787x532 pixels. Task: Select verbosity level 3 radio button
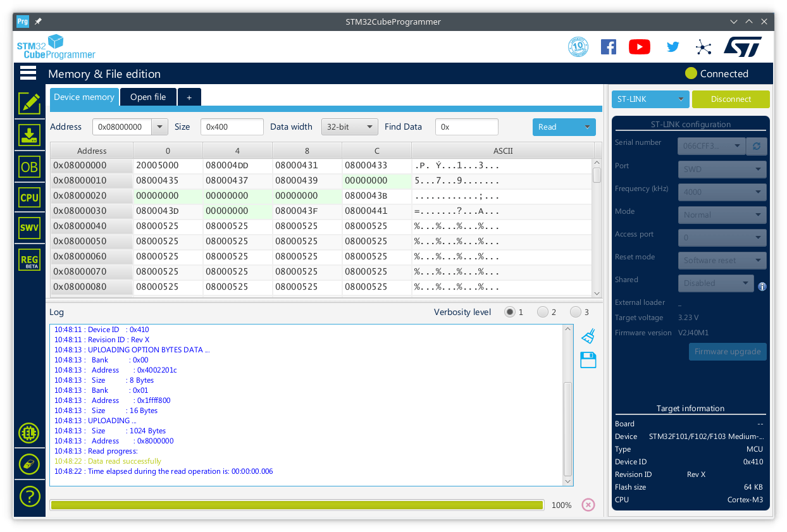point(576,312)
